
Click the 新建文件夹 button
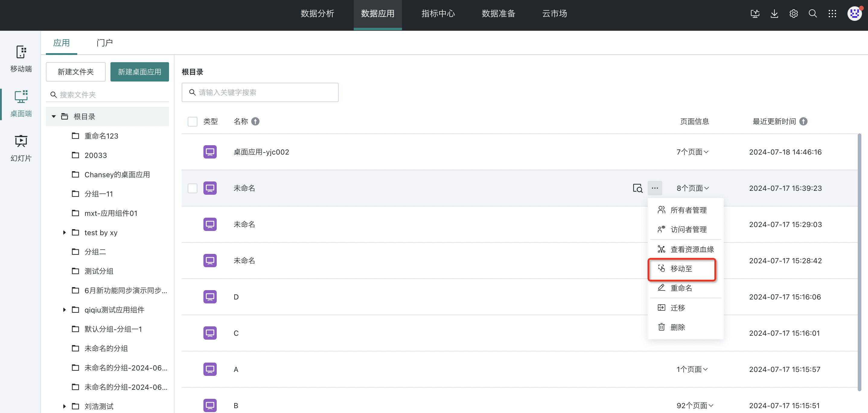click(75, 72)
